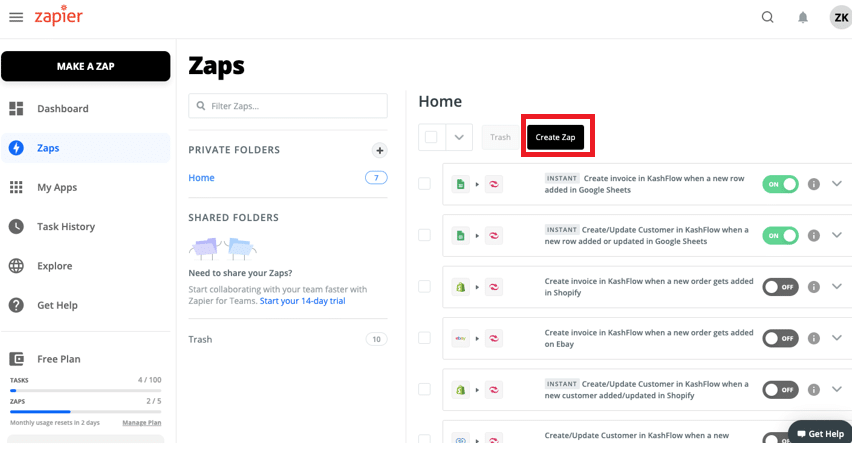The height and width of the screenshot is (456, 867).
Task: Click the search magnifier icon
Action: 767,17
